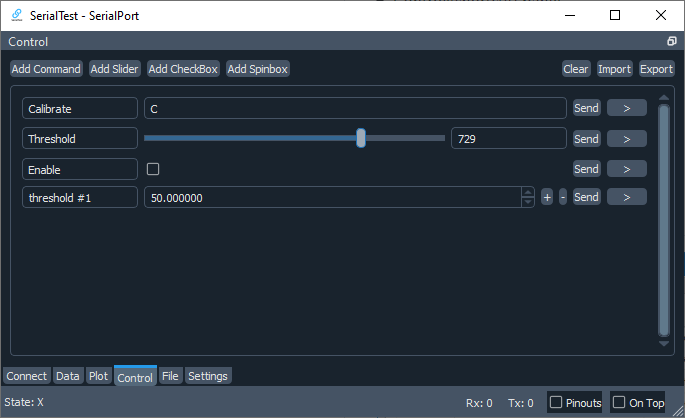Click the Enable name field

pyautogui.click(x=80, y=169)
